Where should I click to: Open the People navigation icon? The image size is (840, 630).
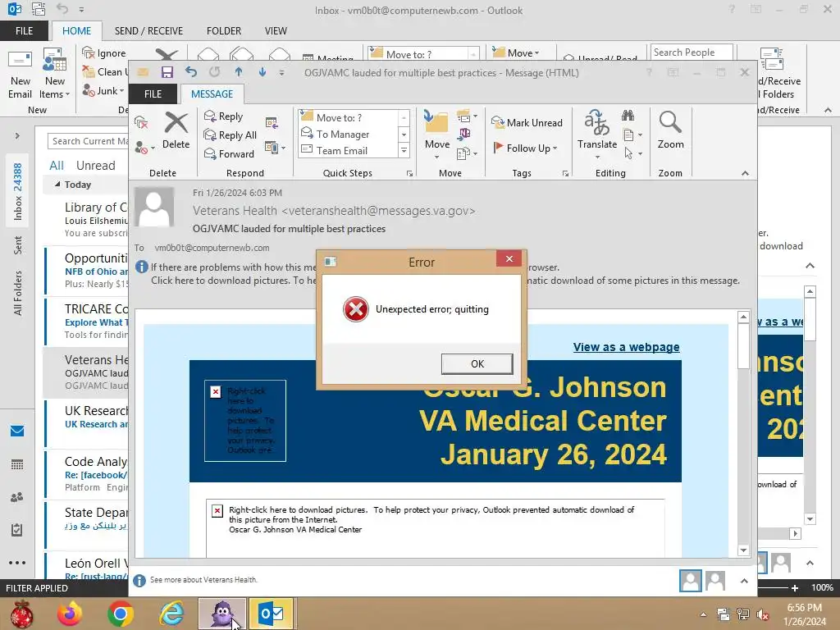coord(17,498)
